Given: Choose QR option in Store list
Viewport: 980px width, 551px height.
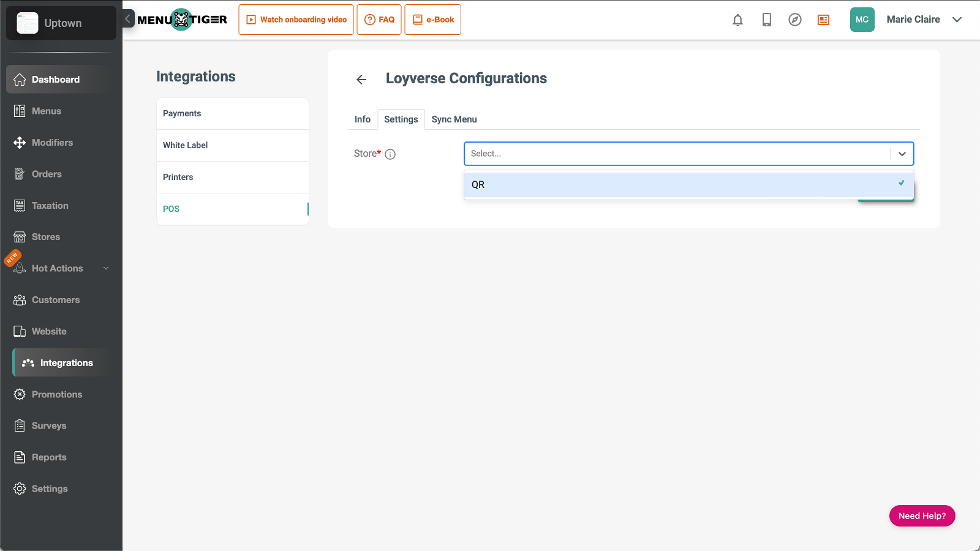Looking at the screenshot, I should [x=689, y=185].
